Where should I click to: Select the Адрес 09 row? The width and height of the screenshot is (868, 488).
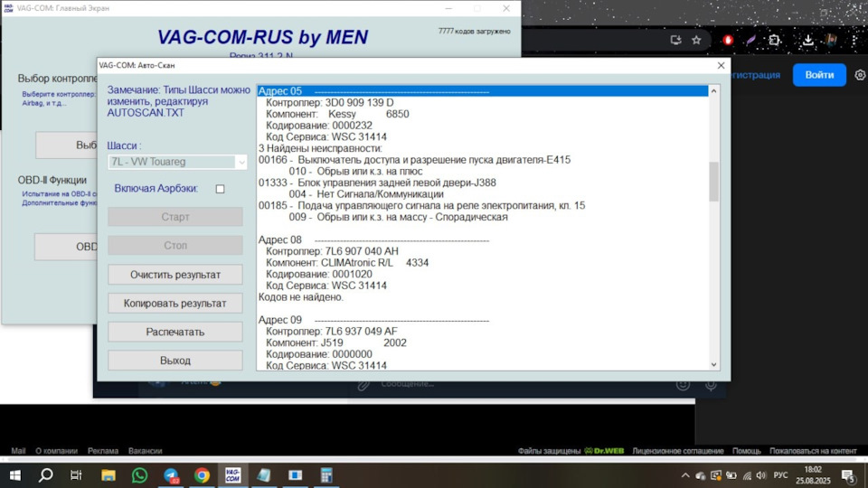[373, 320]
